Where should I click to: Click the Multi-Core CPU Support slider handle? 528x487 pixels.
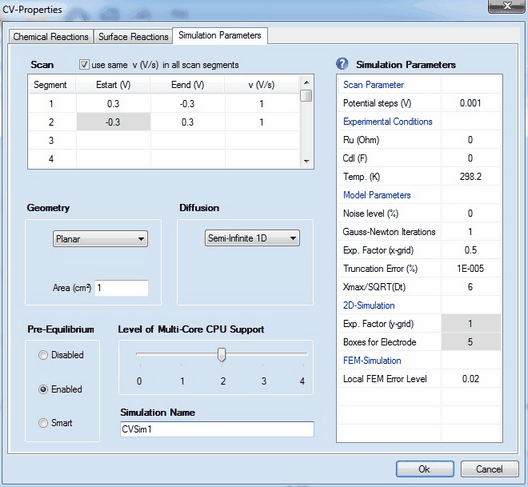(x=222, y=355)
